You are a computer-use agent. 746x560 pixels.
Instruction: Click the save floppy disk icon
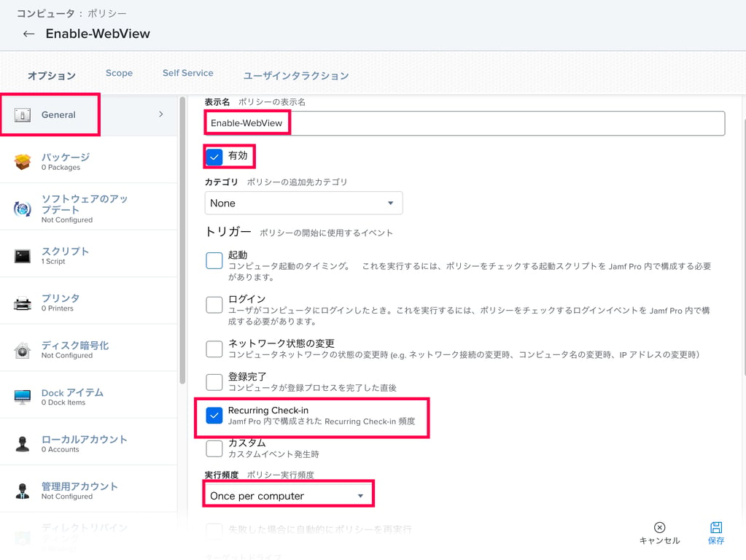pyautogui.click(x=716, y=527)
